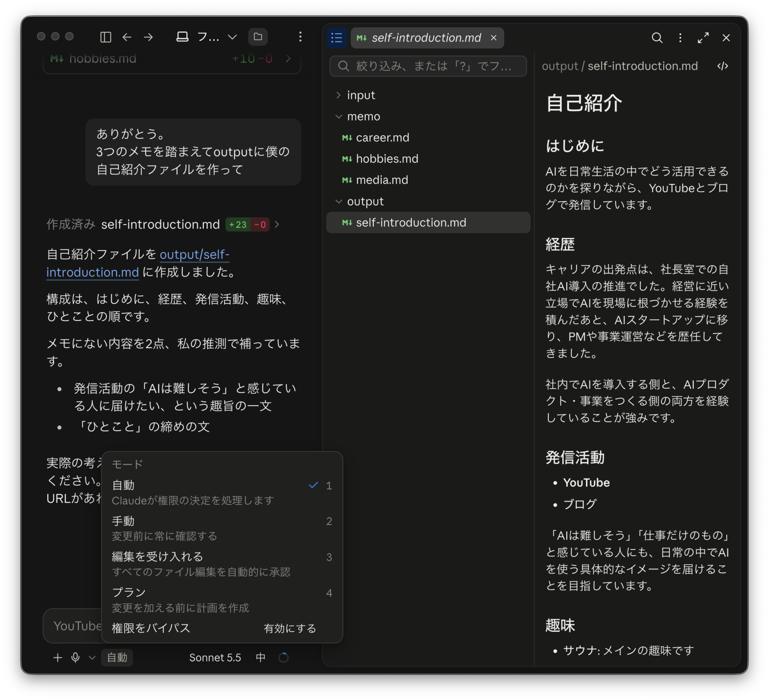This screenshot has width=769, height=700.
Task: Open the folder icon button in header
Action: tap(258, 37)
